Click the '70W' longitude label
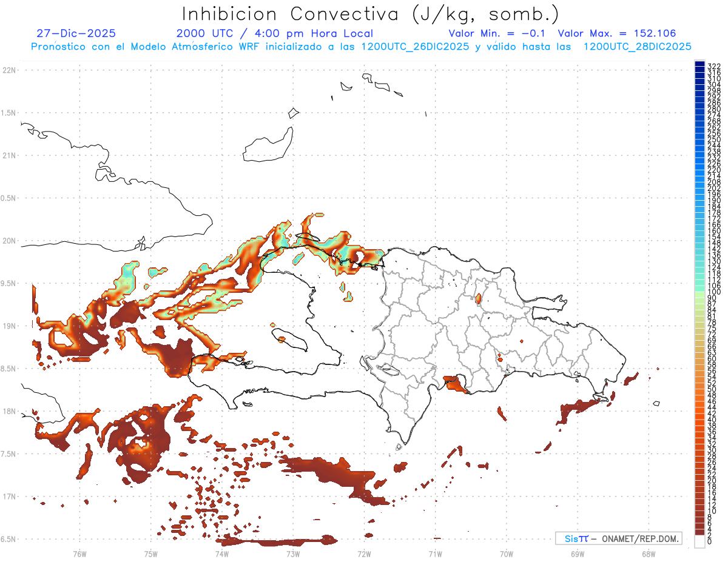 [506, 554]
